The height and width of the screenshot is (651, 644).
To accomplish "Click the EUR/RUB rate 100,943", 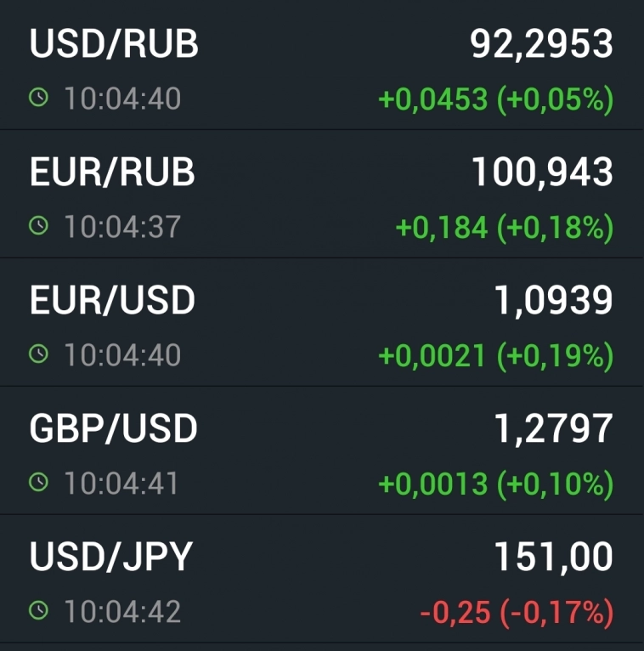I will 542,172.
